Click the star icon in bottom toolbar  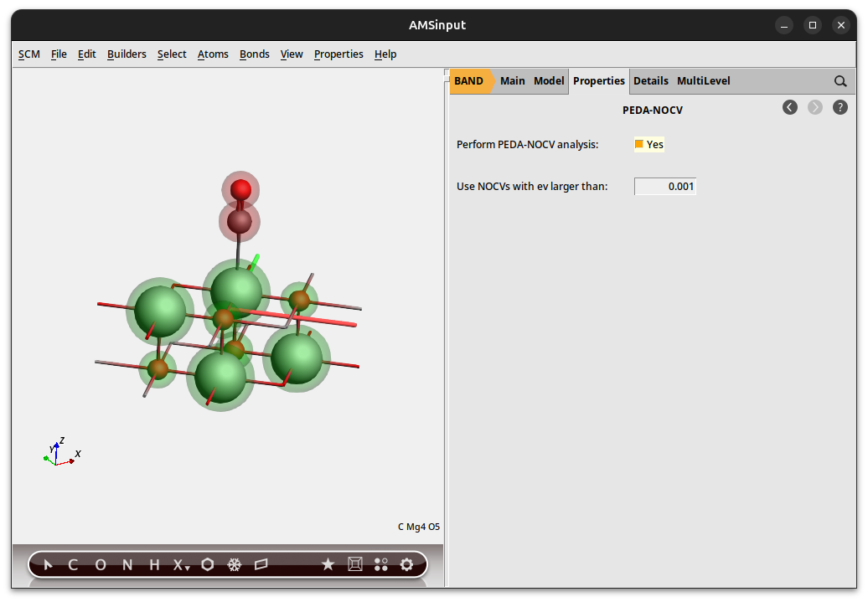coord(328,565)
